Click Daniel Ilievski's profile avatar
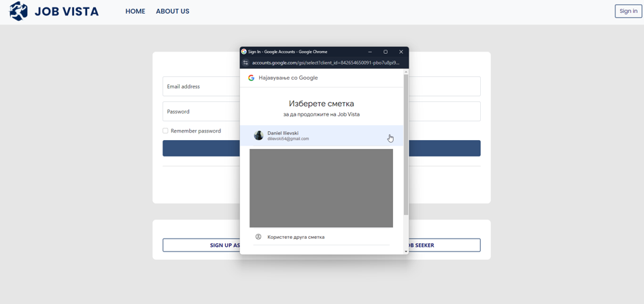The width and height of the screenshot is (644, 304). (258, 136)
